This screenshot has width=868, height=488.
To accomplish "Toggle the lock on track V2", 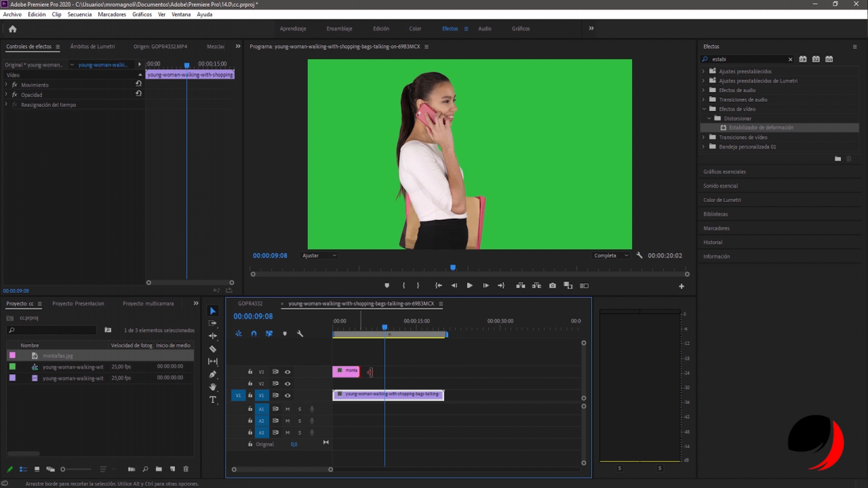I will click(x=250, y=384).
